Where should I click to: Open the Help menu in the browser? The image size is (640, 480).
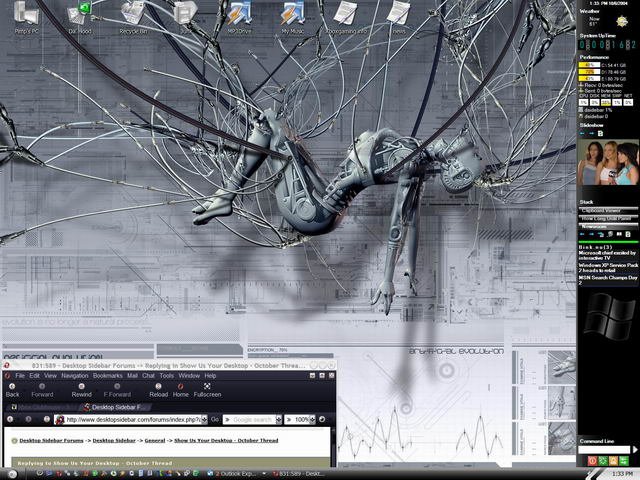pos(210,376)
